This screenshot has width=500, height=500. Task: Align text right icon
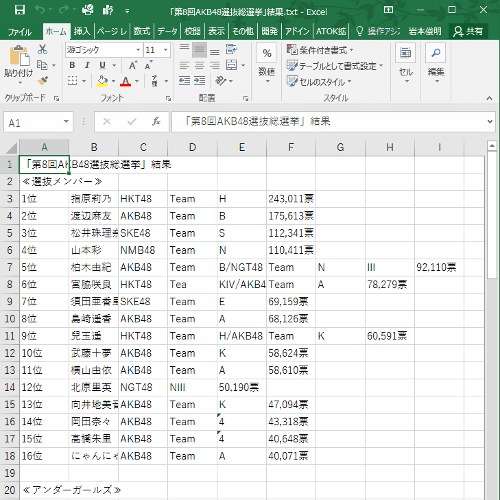215,65
